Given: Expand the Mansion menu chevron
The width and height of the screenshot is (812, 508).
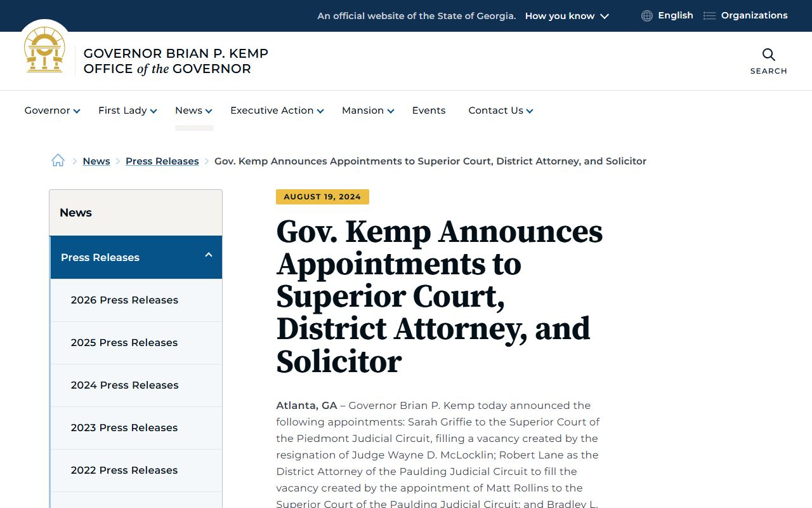Looking at the screenshot, I should [391, 111].
